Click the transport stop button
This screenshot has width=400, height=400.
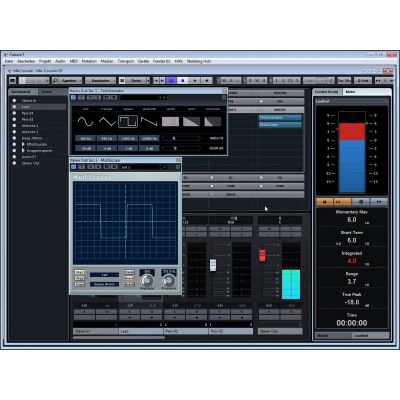pos(183,80)
